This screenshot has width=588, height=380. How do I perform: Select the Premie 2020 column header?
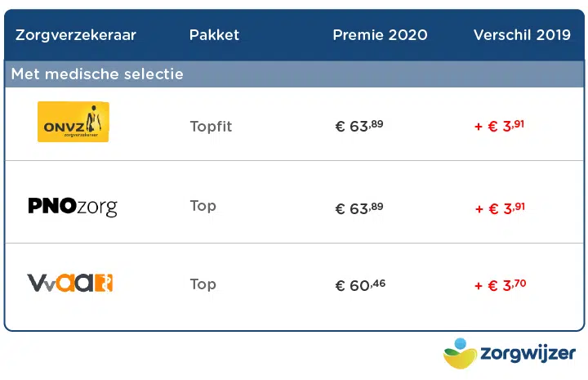[381, 35]
